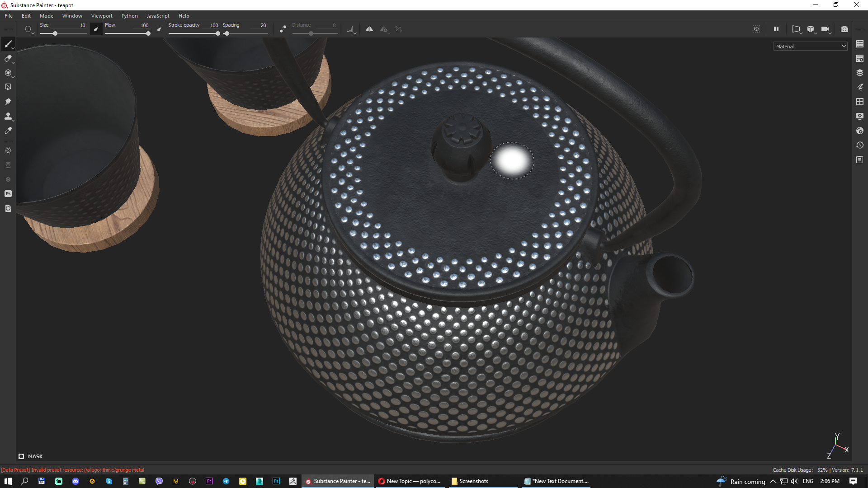This screenshot has height=488, width=868.
Task: Click the Resource updater icon
Action: [8, 208]
